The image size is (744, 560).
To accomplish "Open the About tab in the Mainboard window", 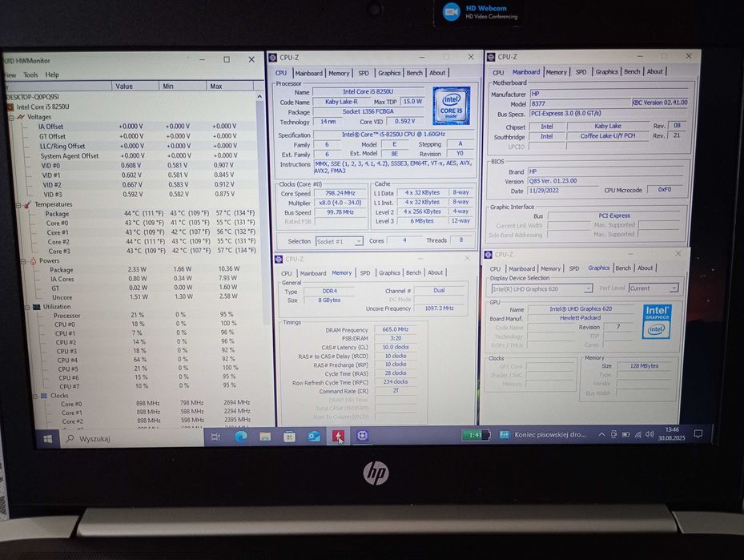I will [655, 71].
